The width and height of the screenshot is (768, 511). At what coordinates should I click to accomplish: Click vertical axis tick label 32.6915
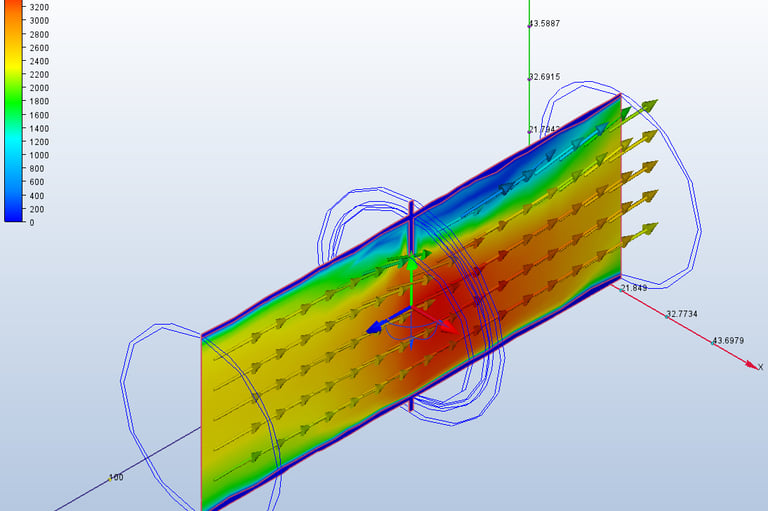(544, 77)
